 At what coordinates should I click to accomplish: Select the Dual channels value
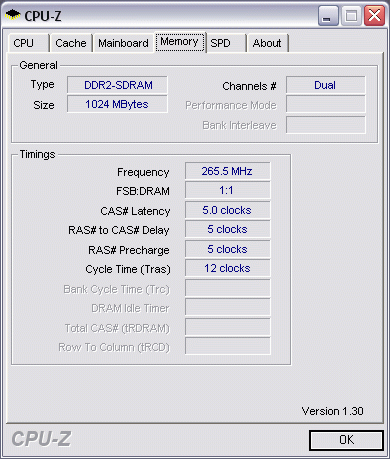[325, 85]
